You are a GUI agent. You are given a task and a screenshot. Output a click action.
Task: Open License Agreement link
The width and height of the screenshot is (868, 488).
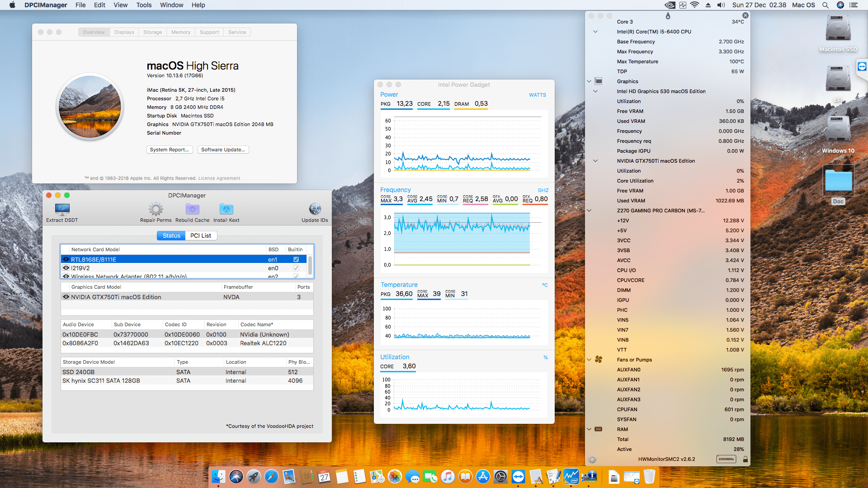pyautogui.click(x=219, y=178)
